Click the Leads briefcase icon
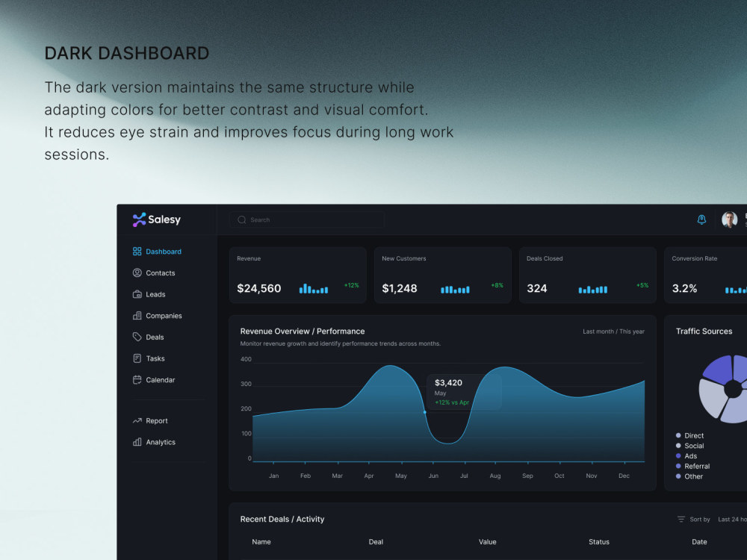The width and height of the screenshot is (747, 560). 137,294
